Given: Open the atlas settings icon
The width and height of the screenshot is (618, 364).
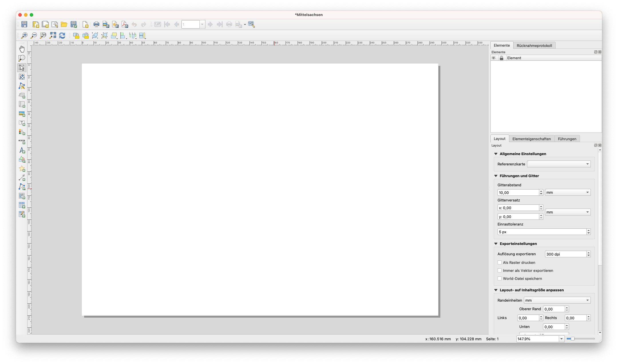Looking at the screenshot, I should [251, 24].
